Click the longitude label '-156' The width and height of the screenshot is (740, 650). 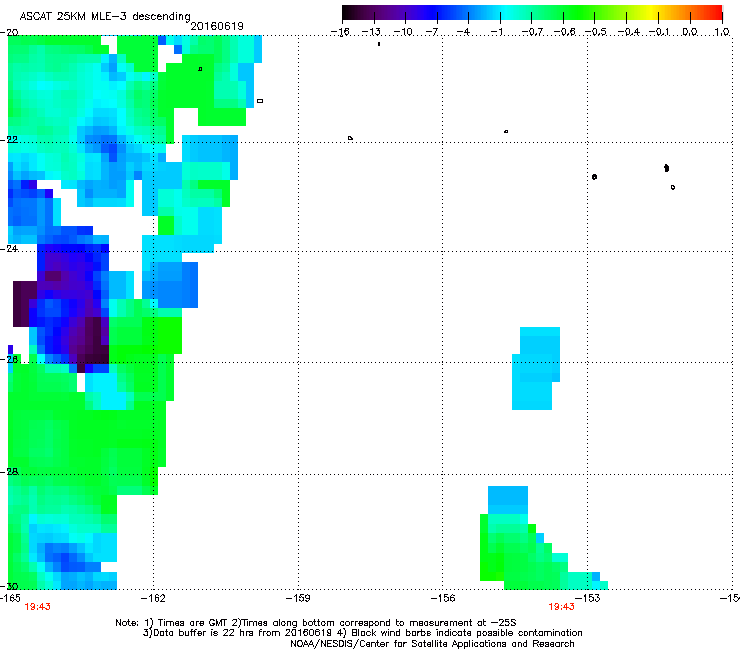[443, 598]
